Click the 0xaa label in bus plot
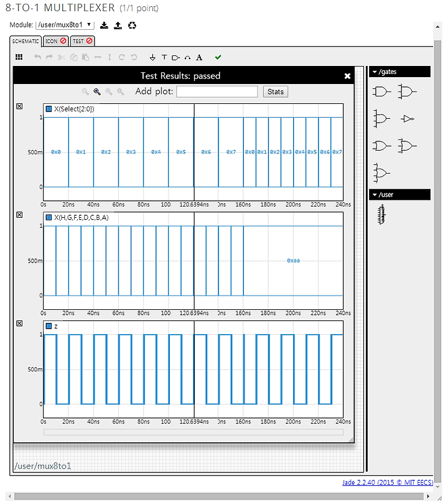Screen dimensions: 448x504 pyautogui.click(x=293, y=261)
